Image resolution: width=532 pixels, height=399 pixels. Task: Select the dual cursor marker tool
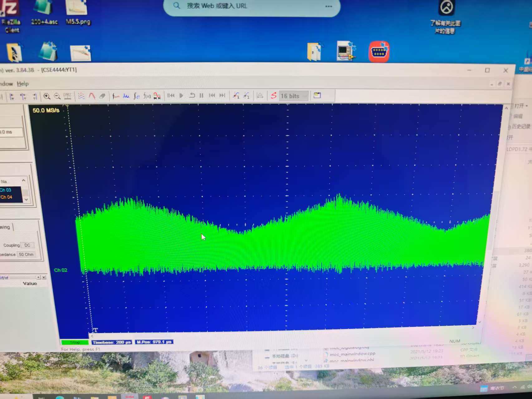tap(23, 97)
